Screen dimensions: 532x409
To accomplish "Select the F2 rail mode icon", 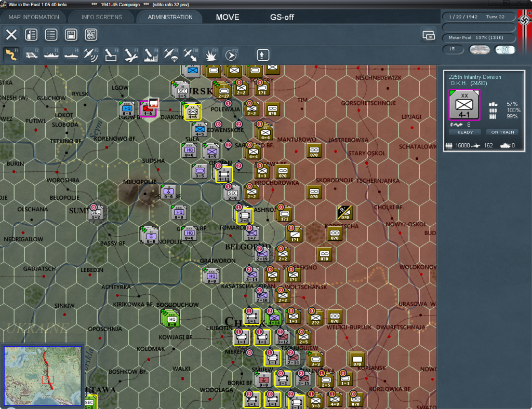I will pos(32,54).
